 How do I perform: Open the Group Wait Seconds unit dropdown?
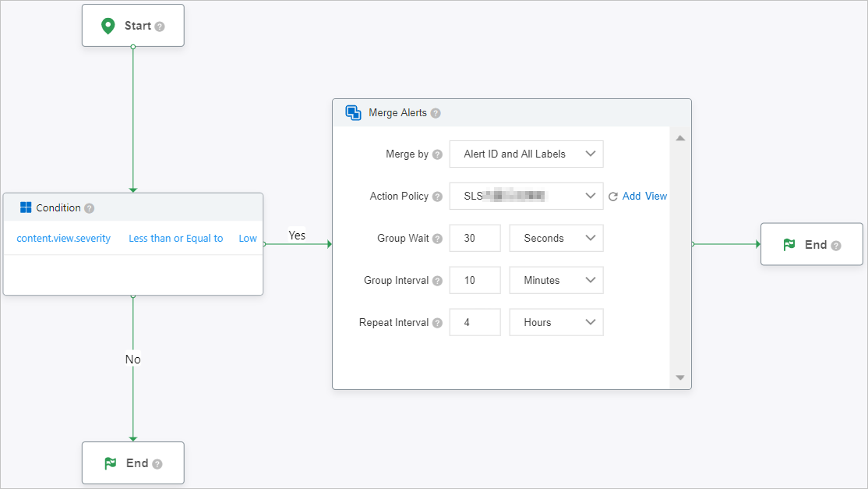[556, 239]
